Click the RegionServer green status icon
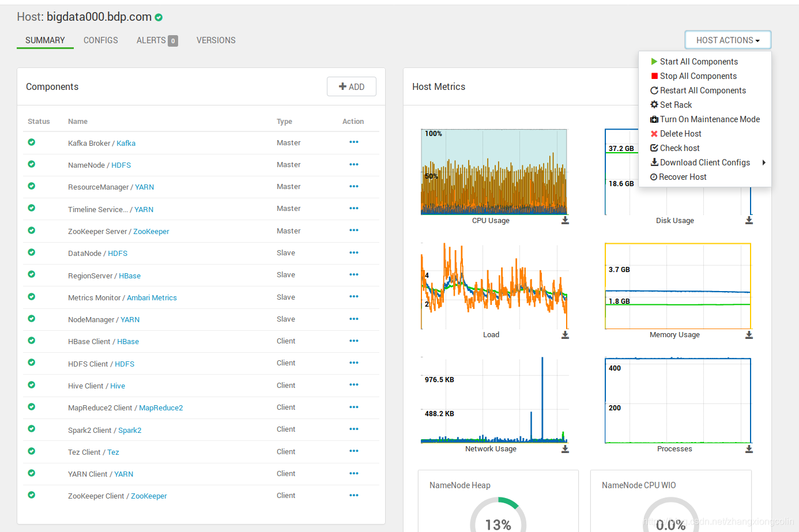Viewport: 799px width, 532px height. [x=32, y=274]
